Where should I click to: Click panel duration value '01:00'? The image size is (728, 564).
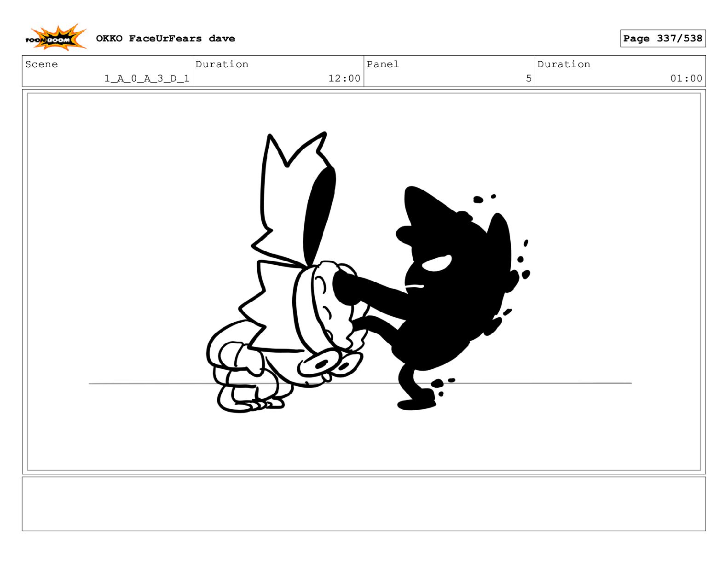pos(686,78)
